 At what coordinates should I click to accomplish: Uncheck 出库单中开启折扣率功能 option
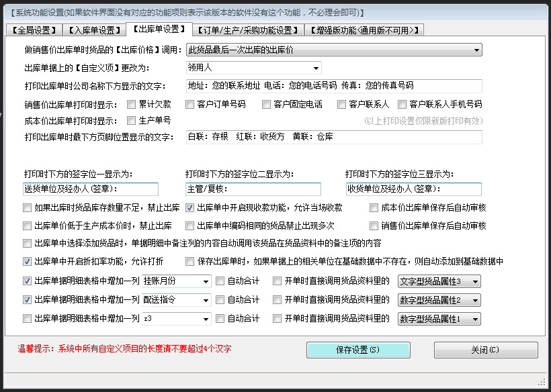25,262
